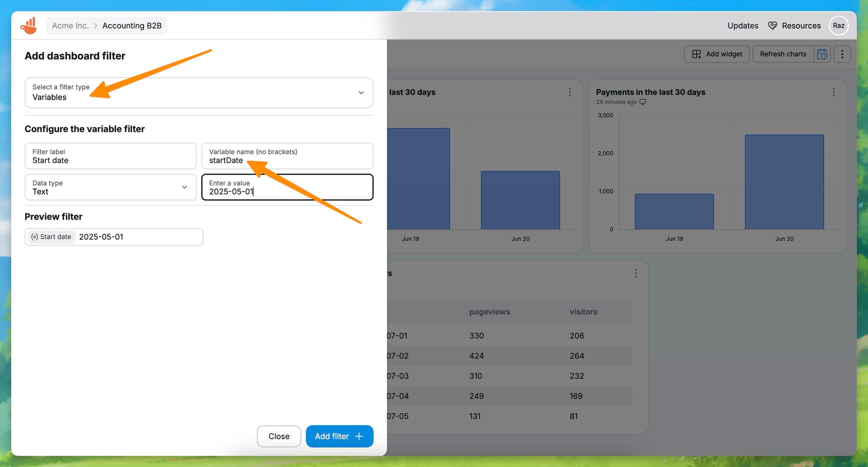Click the comment icon beside 29 minutes ago
868x467 pixels.
point(643,102)
